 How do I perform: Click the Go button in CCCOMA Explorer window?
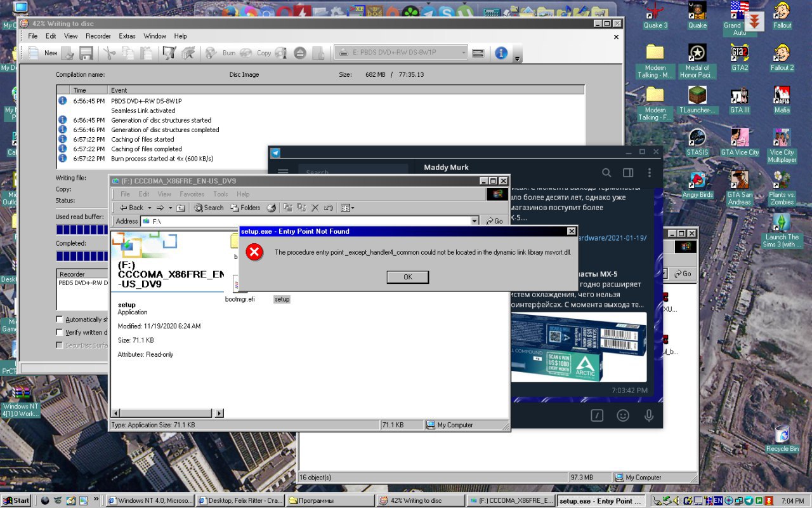(x=494, y=221)
